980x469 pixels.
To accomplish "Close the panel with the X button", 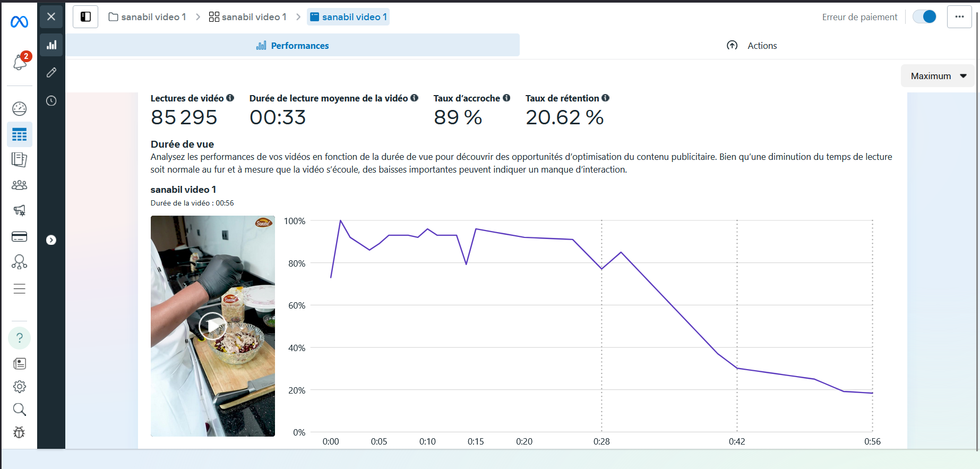I will point(51,17).
